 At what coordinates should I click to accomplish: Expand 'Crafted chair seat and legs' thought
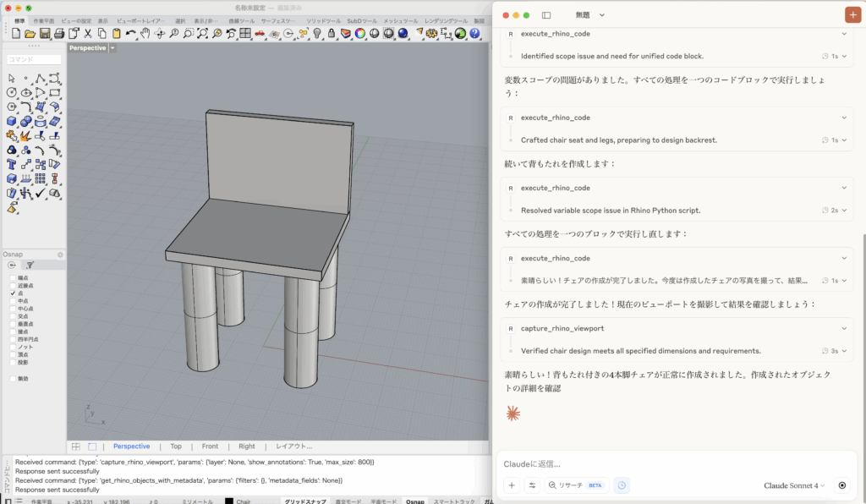pos(845,140)
